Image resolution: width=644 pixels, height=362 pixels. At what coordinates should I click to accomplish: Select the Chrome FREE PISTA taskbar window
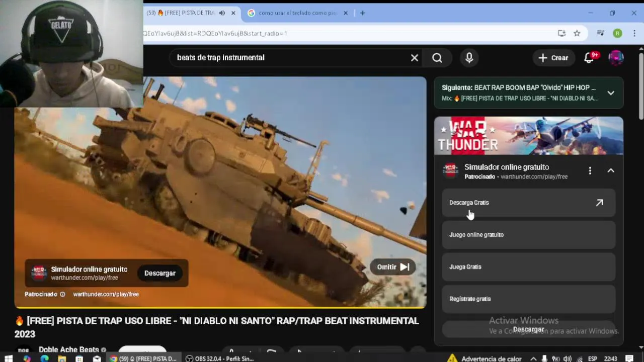[x=144, y=358]
